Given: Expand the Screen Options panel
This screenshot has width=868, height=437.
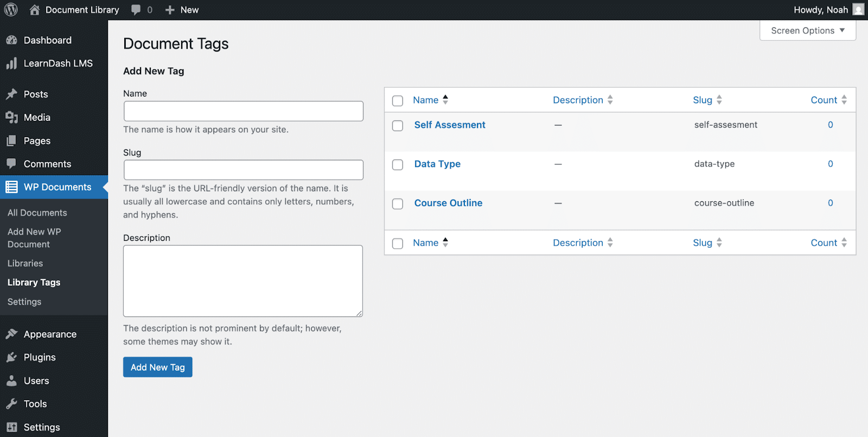Looking at the screenshot, I should [808, 30].
